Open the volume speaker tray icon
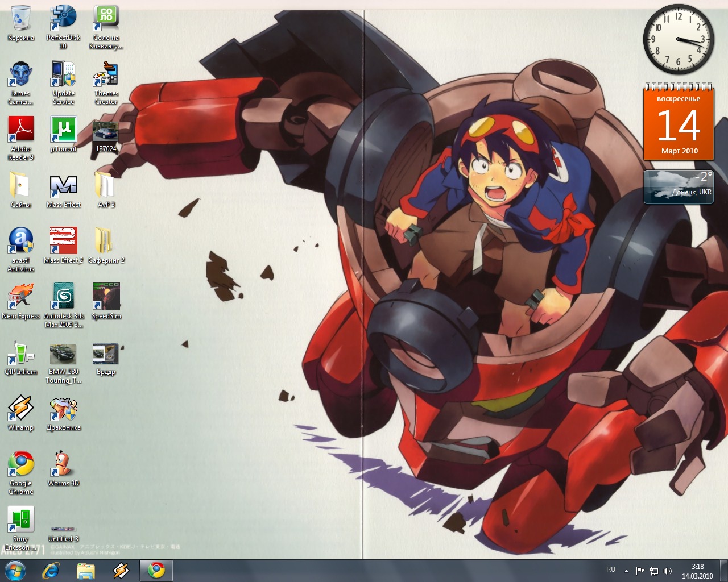728x582 pixels. (668, 571)
